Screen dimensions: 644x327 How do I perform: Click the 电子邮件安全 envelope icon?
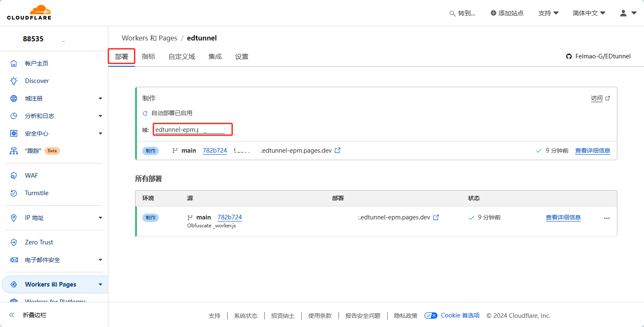[14, 260]
